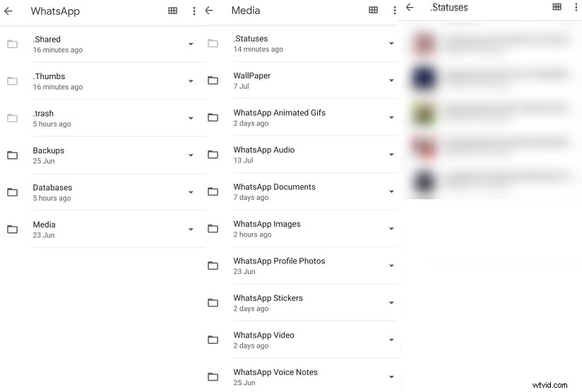Screen dimensions: 582x392
Task: Click the WhatsApp Images folder icon
Action: 213,228
